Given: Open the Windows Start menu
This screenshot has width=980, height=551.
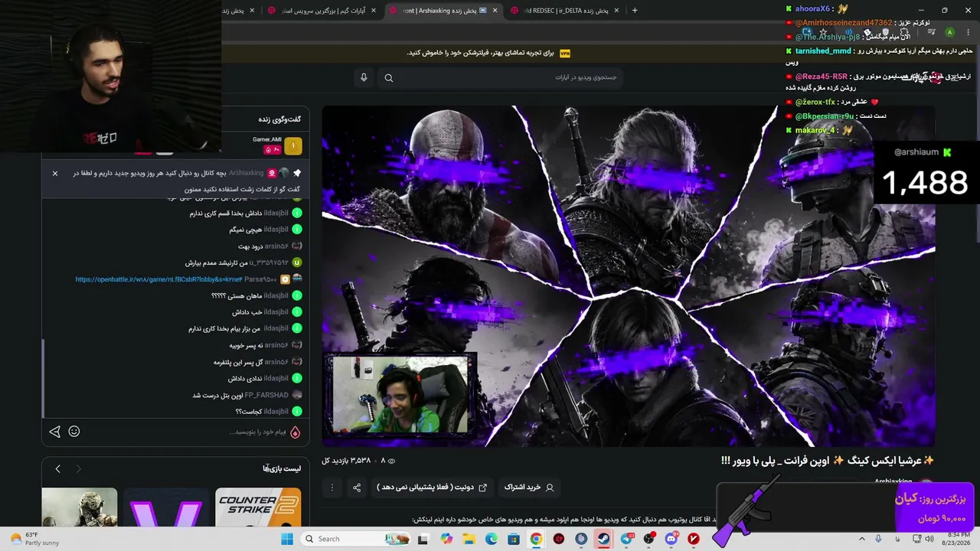Looking at the screenshot, I should (x=287, y=539).
